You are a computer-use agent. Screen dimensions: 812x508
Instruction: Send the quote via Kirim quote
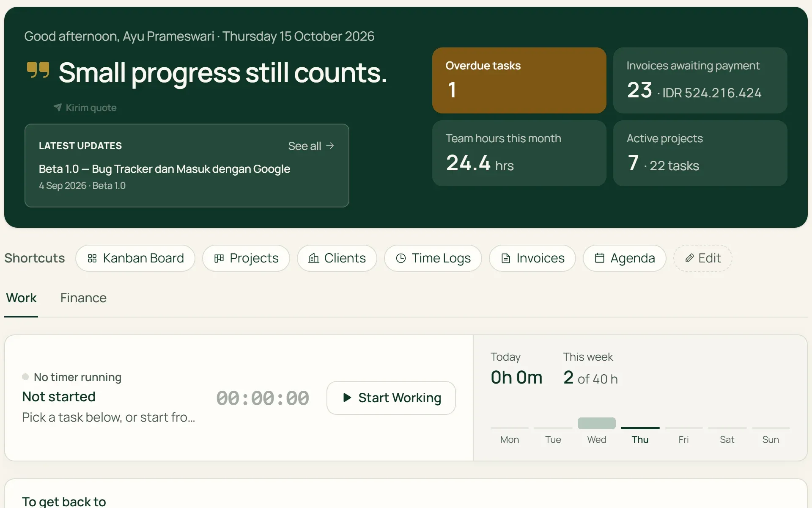click(85, 108)
